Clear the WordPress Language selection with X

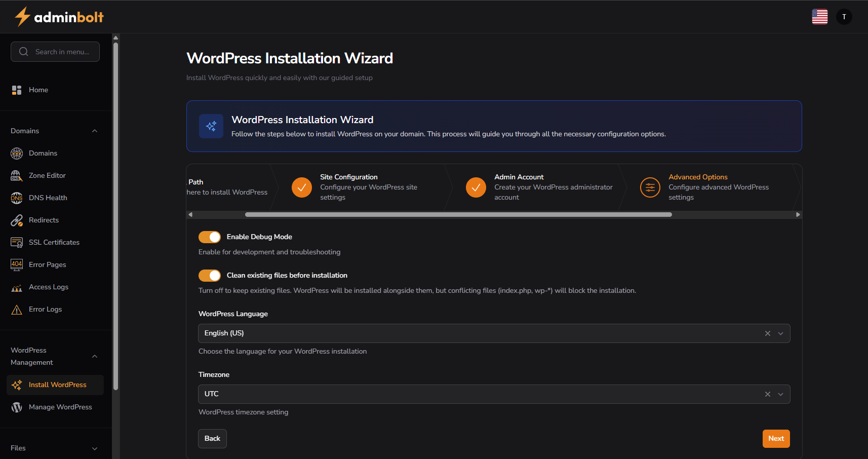pos(768,333)
